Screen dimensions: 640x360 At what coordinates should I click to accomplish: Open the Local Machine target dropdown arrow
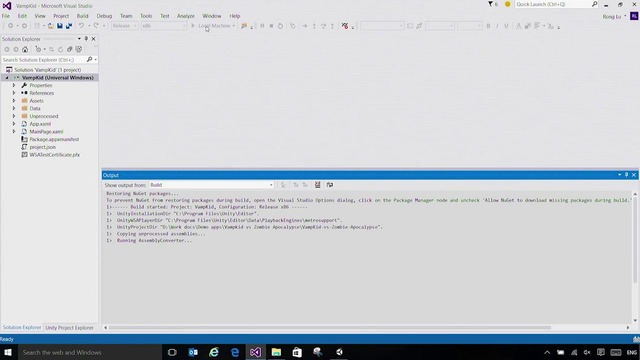234,26
